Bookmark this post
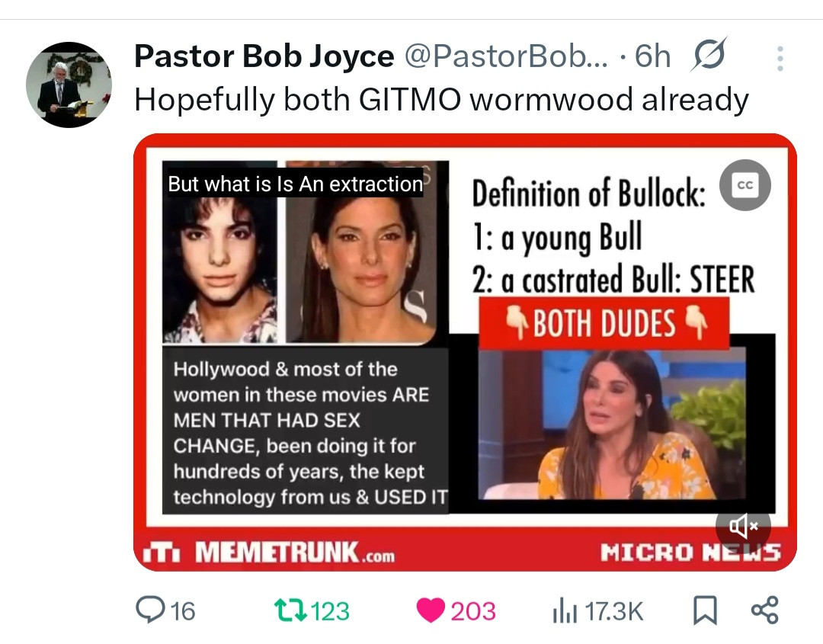The width and height of the screenshot is (823, 644). [x=705, y=610]
